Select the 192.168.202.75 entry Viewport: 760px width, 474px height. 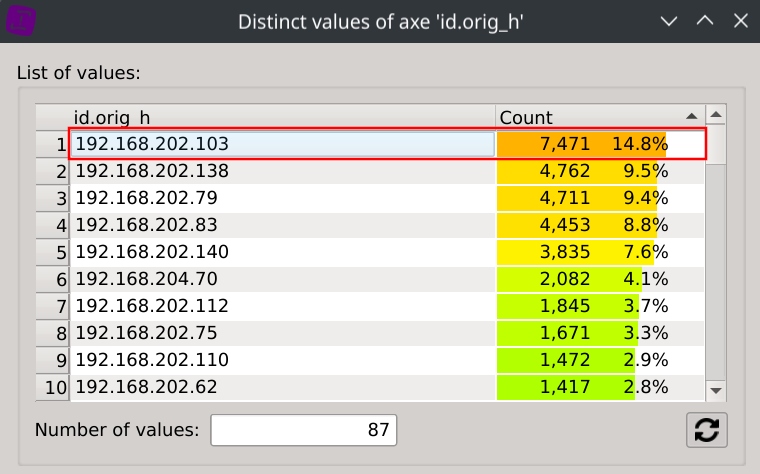[282, 333]
